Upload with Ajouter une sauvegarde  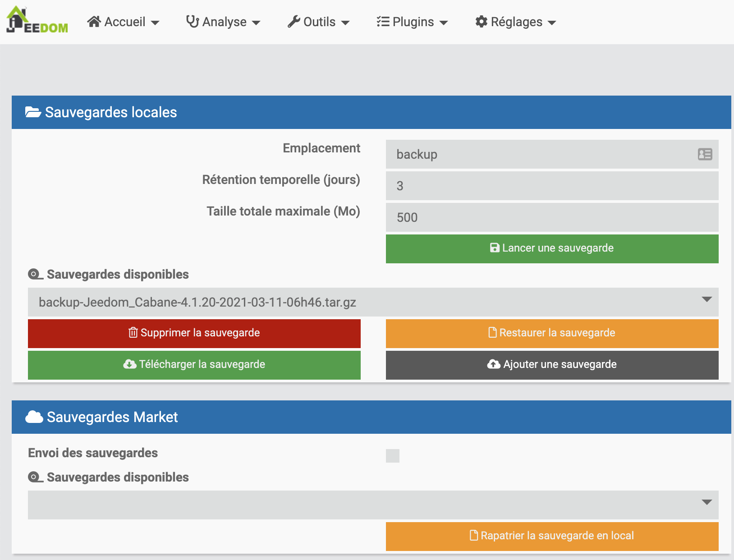click(552, 365)
